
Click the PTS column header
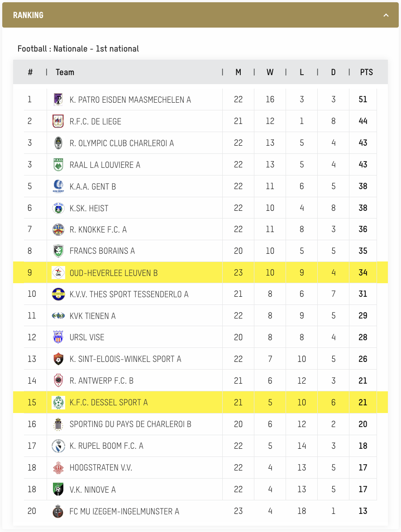click(366, 72)
